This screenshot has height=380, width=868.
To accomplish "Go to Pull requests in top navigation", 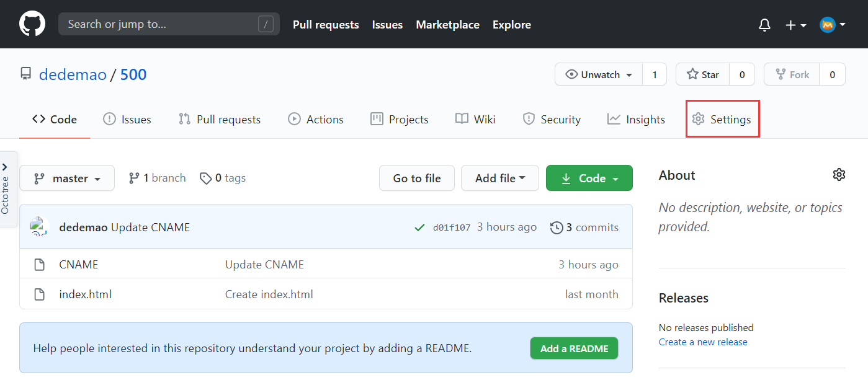I will pos(326,25).
